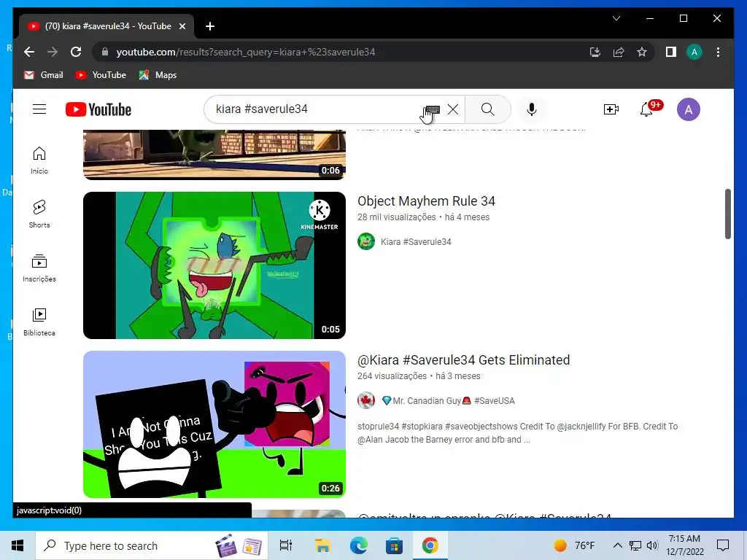Play the 0:26 Gets Eliminated thumbnail
The image size is (747, 560).
[x=214, y=424]
